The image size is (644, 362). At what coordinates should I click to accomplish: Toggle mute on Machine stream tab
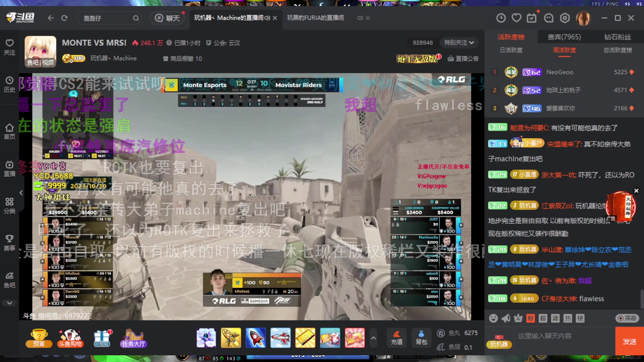point(267,18)
